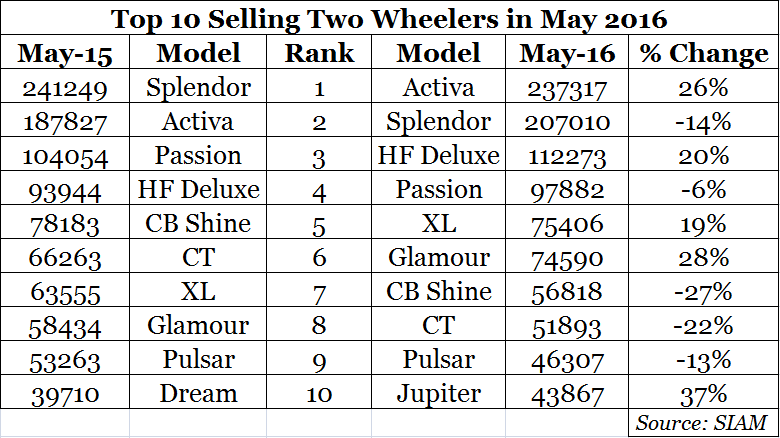Viewport: 780px width, 438px height.
Task: Click the CB Shine cell at rank 5
Action: [198, 223]
